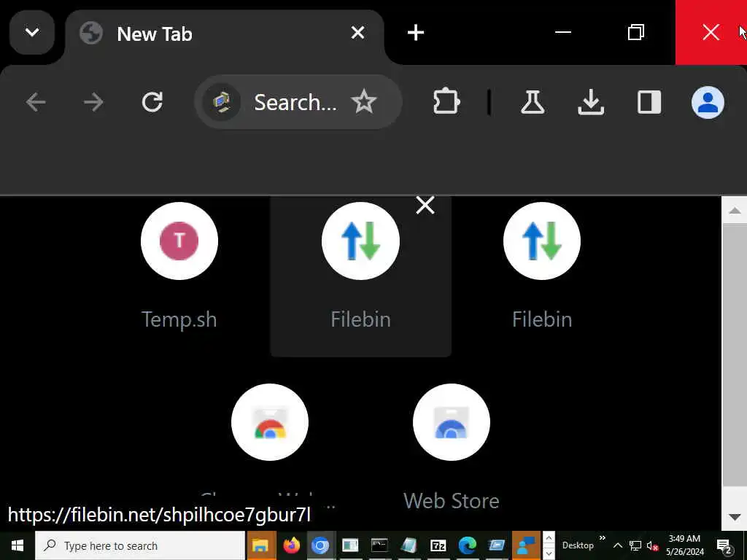Select the New Tab tab
747x560 pixels.
coord(224,34)
